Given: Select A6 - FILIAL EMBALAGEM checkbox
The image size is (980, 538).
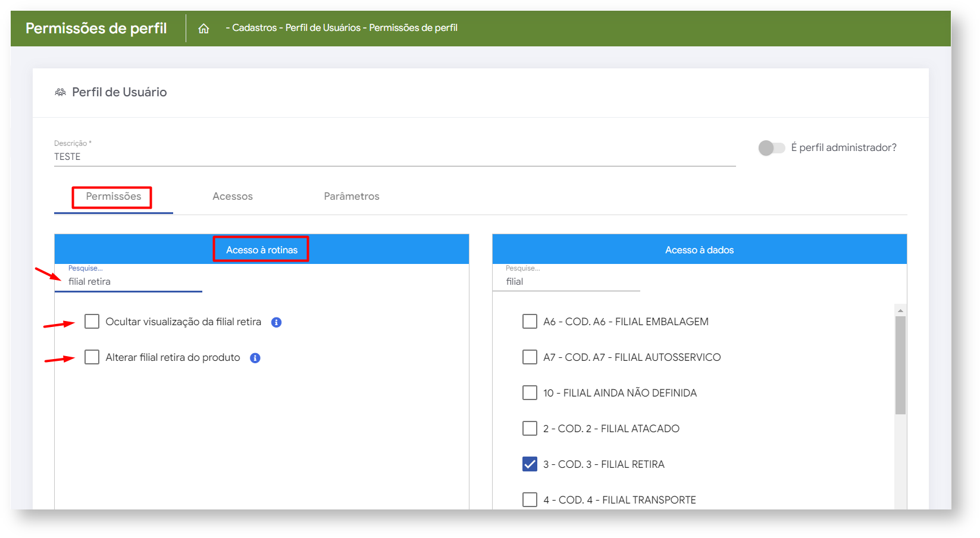Looking at the screenshot, I should 530,322.
